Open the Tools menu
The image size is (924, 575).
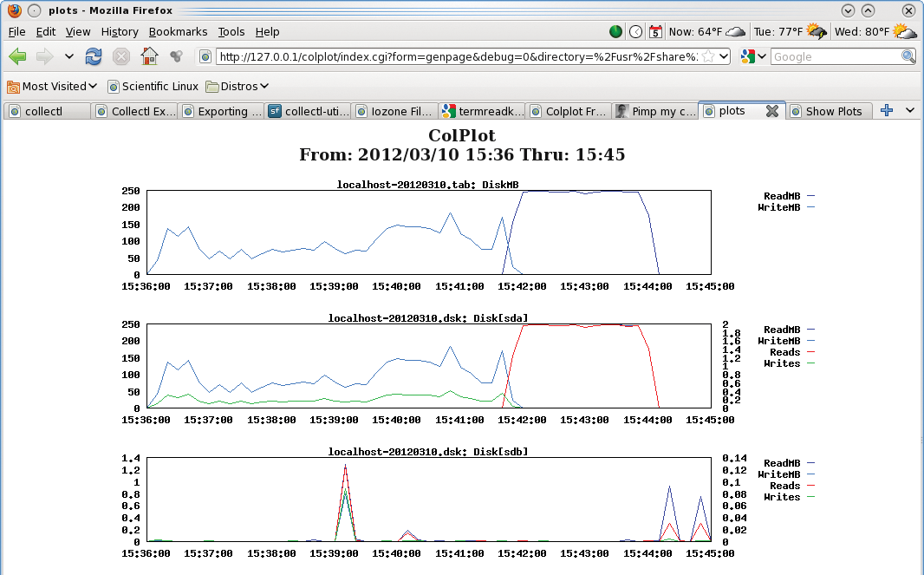231,31
